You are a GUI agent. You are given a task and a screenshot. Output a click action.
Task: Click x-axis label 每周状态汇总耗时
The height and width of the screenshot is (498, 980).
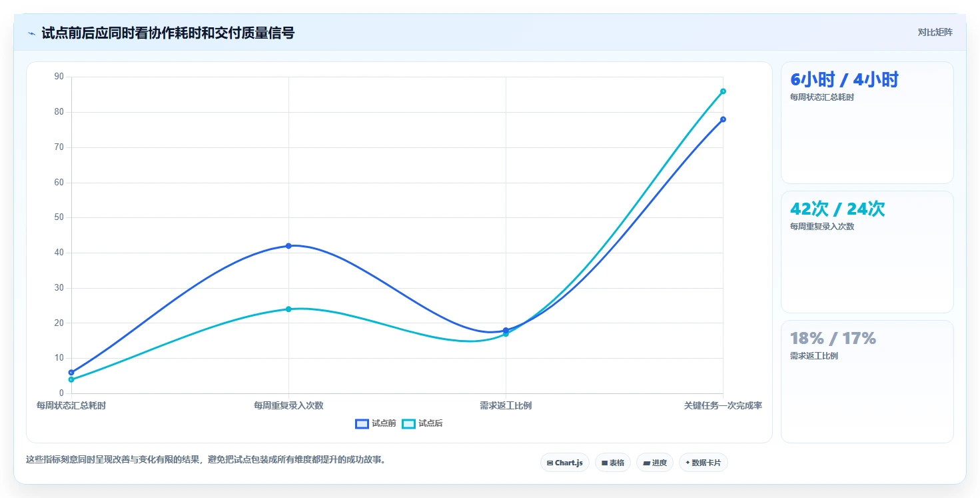coord(71,405)
